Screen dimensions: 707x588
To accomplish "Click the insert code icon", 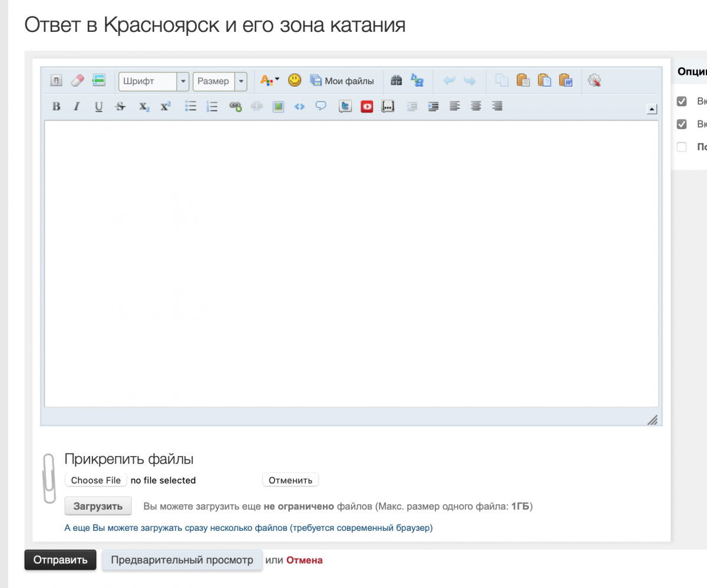I will coord(299,107).
